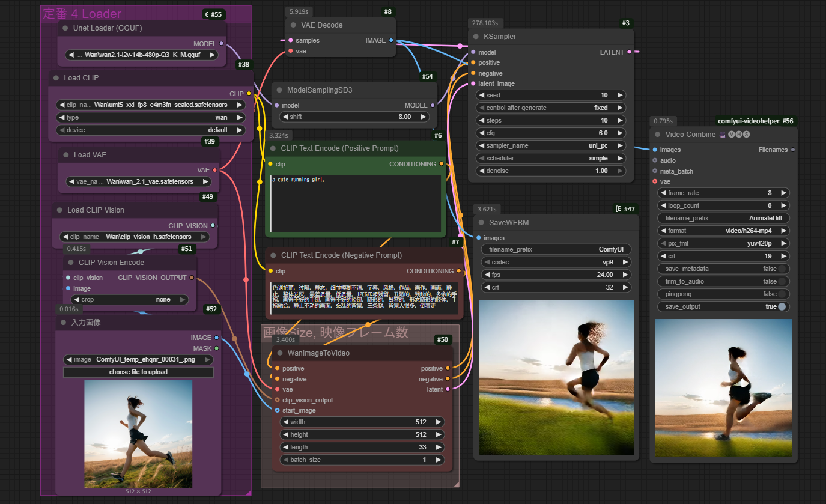The height and width of the screenshot is (504, 826).
Task: Collapse the WanImageToVideo node via its dot
Action: pos(280,353)
